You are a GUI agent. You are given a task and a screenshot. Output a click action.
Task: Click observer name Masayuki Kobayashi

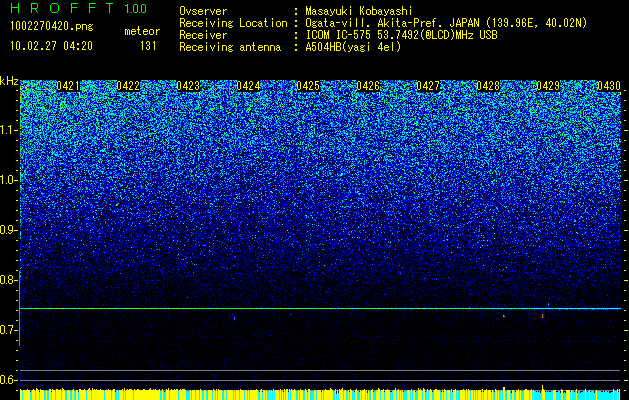tap(359, 11)
